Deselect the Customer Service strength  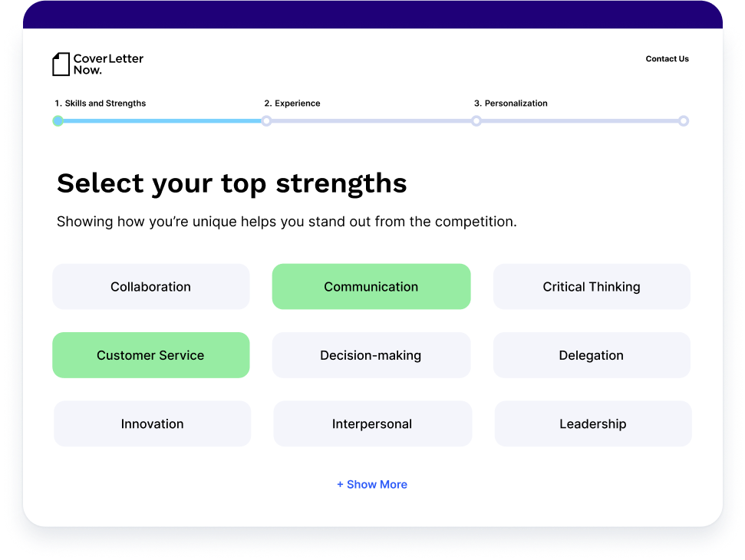150,355
